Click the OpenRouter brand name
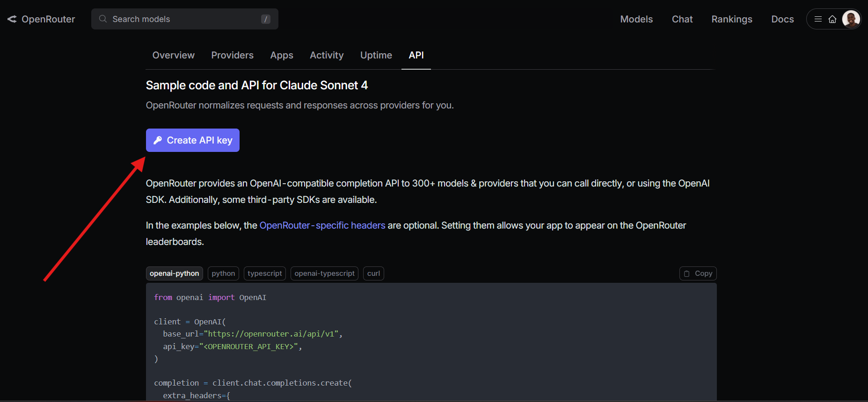 click(x=48, y=19)
